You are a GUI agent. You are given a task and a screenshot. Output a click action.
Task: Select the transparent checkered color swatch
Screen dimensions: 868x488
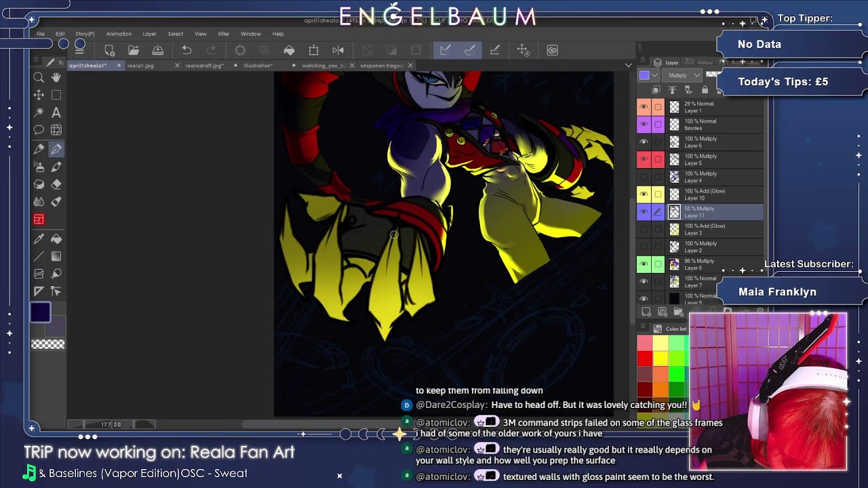coord(48,344)
